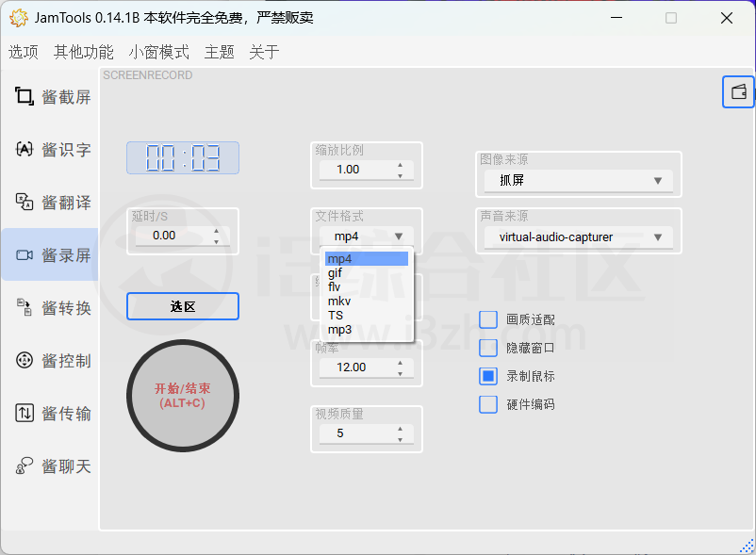Open the 主题 menu

219,52
